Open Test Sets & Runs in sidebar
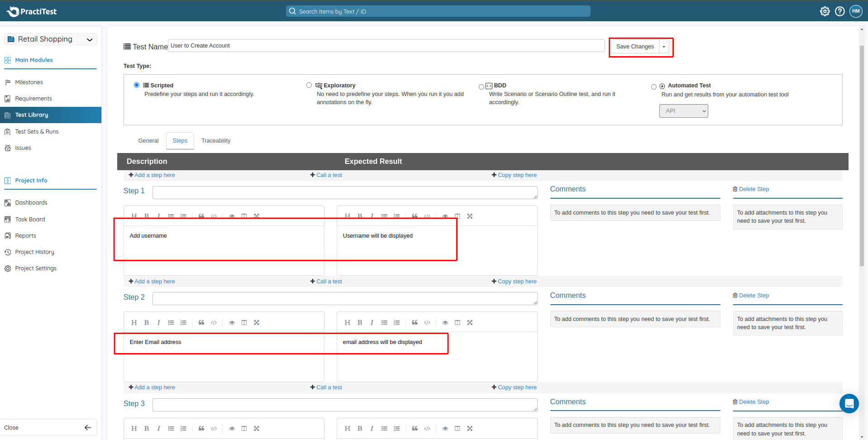 (x=37, y=132)
